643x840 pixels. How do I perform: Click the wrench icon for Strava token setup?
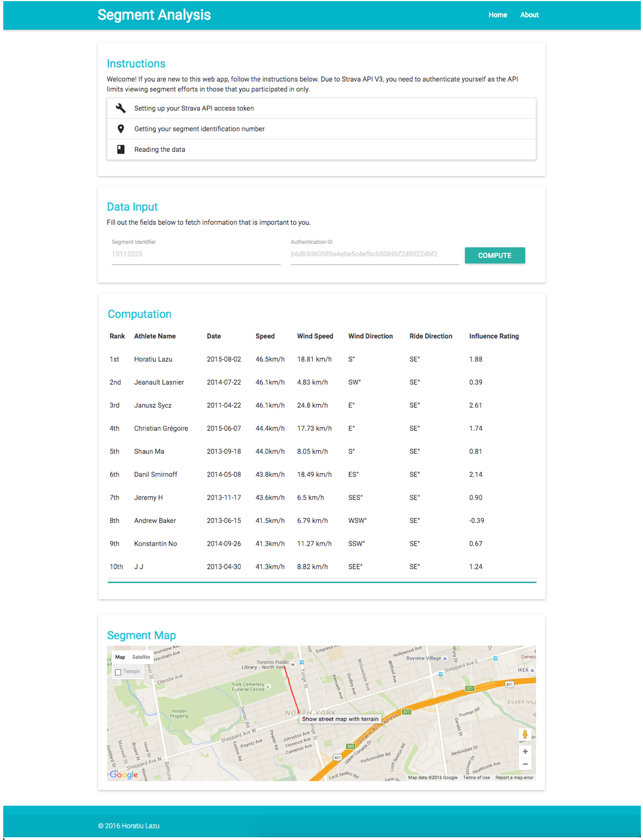click(120, 108)
